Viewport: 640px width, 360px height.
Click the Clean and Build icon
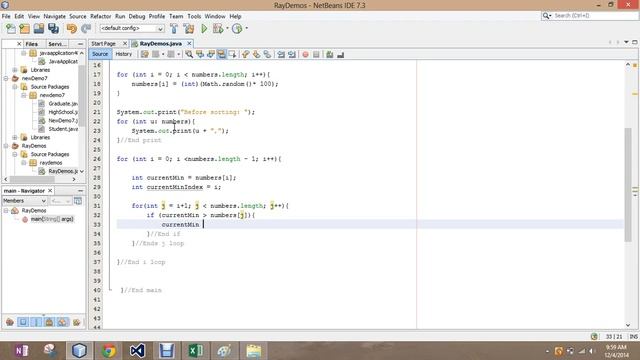(x=189, y=29)
